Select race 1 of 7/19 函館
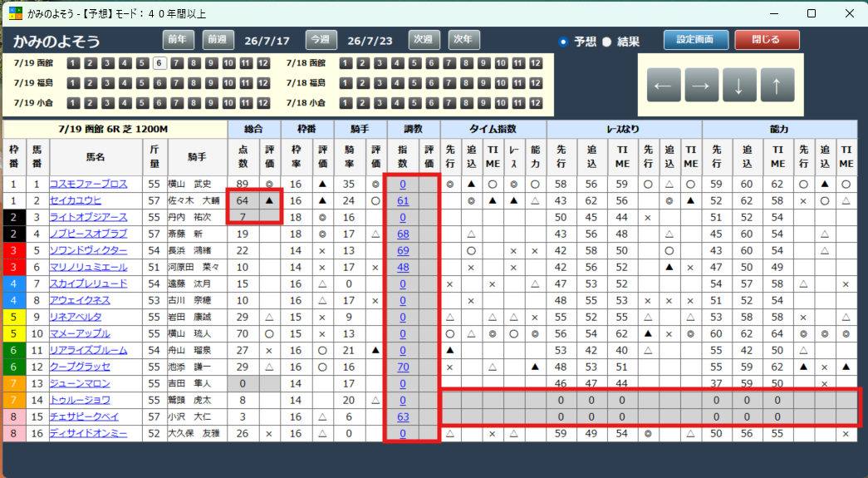Viewport: 868px width, 478px height. click(x=74, y=63)
